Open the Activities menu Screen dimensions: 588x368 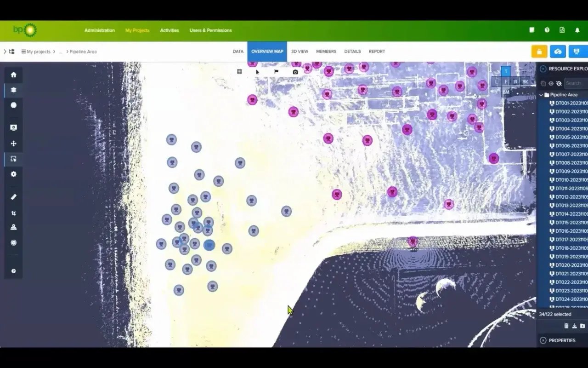pos(169,30)
